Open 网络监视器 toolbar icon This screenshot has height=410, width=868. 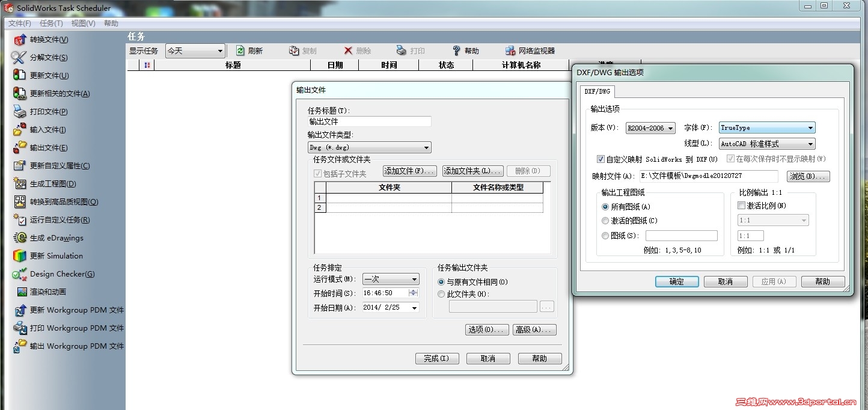510,51
